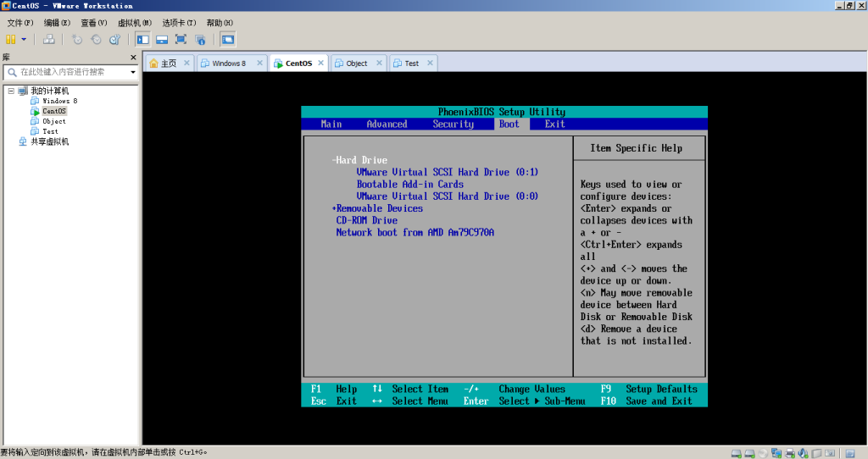Open the 选项卡(T) menu
868x459 pixels.
(179, 23)
